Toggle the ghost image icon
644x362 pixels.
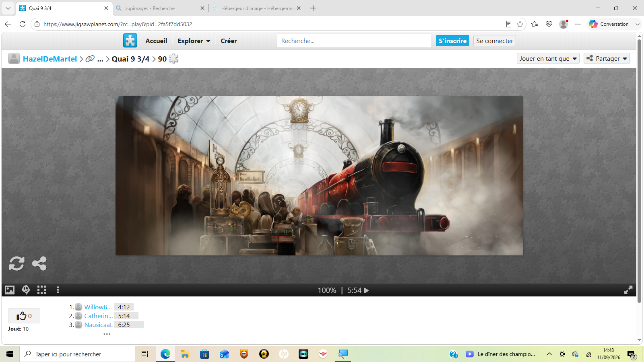click(x=26, y=290)
